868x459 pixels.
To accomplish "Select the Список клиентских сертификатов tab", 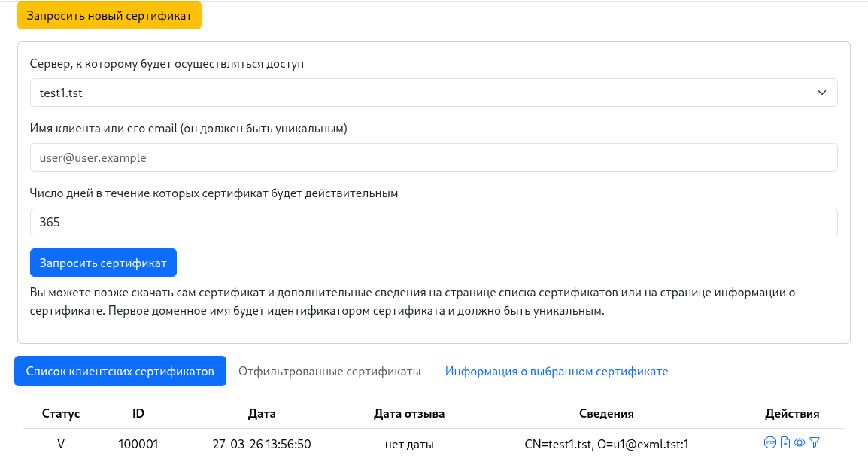I will click(120, 370).
